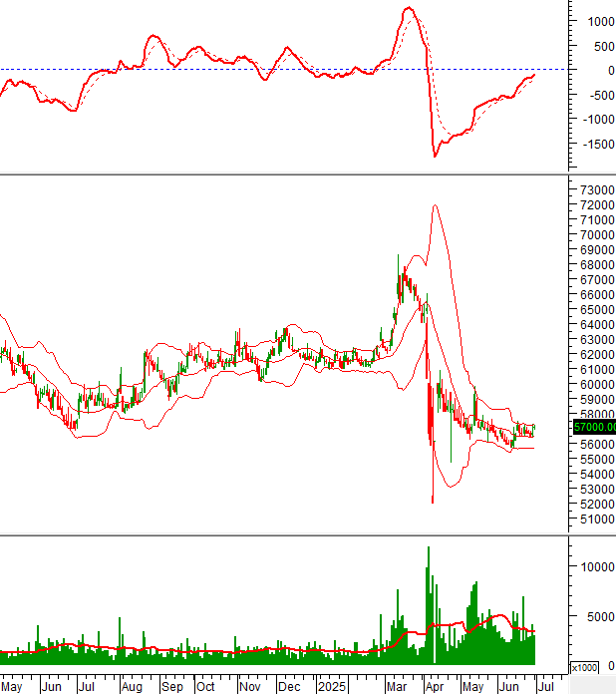Screen dimensions: 616x694
Task: Click the current price tag 57000.00
Action: tap(594, 427)
